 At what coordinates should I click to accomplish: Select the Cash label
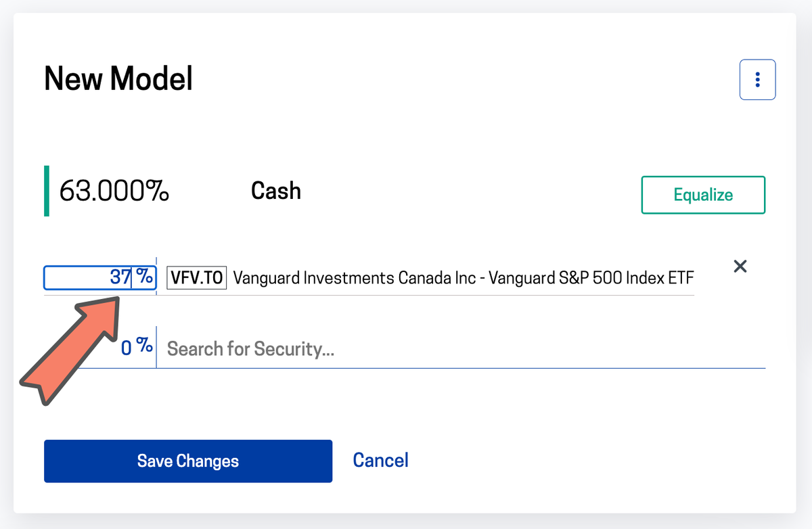coord(275,191)
